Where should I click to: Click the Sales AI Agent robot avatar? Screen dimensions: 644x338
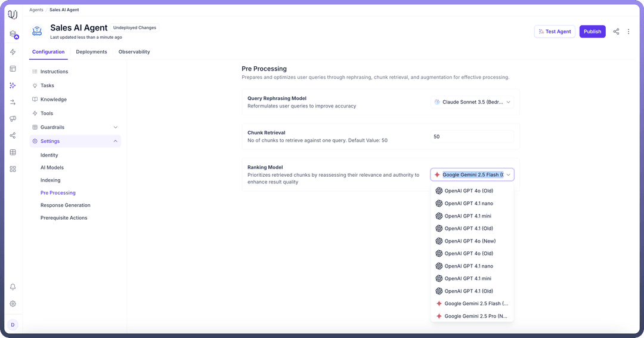(38, 32)
